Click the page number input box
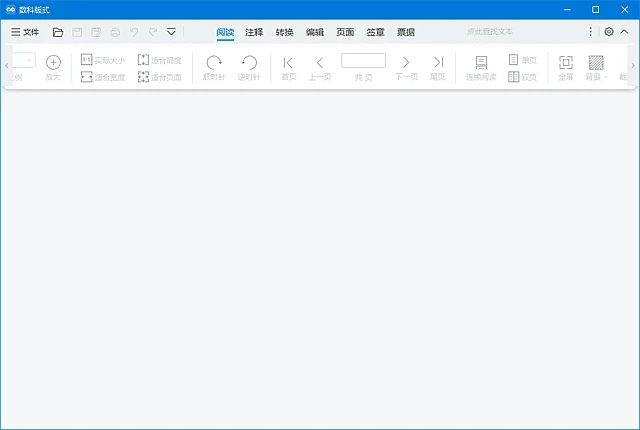The width and height of the screenshot is (640, 430). click(x=363, y=60)
